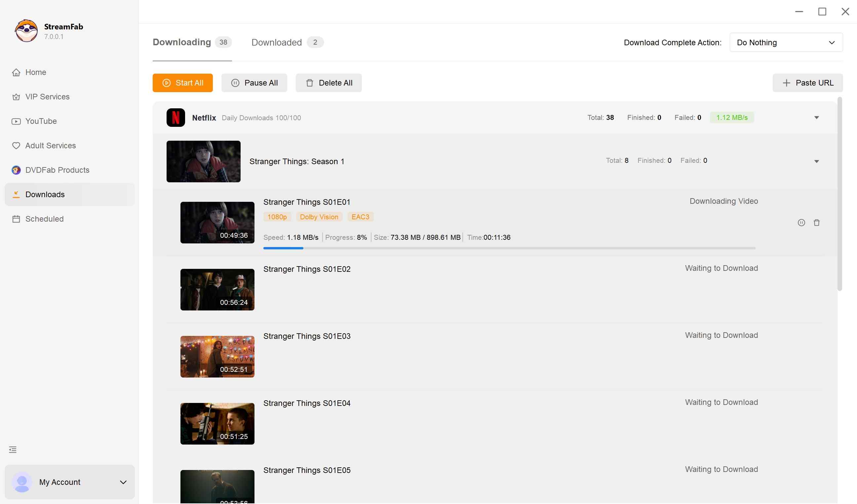Delete the Stranger Things S01E01 download
857x504 pixels.
click(x=817, y=222)
